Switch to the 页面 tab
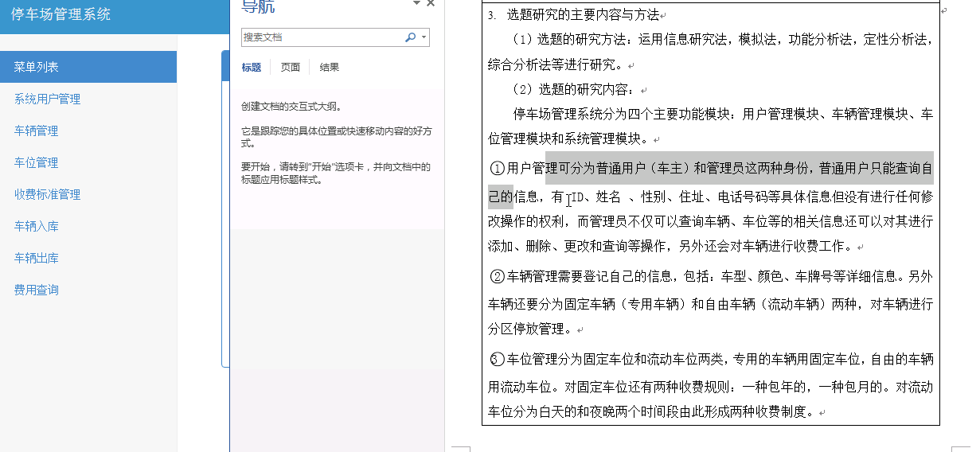 point(291,68)
